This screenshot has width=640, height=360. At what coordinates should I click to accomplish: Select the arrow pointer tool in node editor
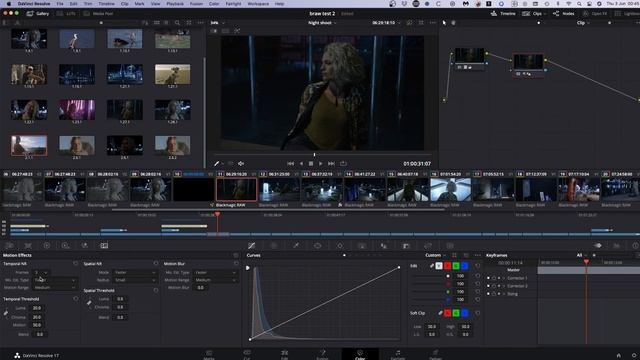coord(444,23)
